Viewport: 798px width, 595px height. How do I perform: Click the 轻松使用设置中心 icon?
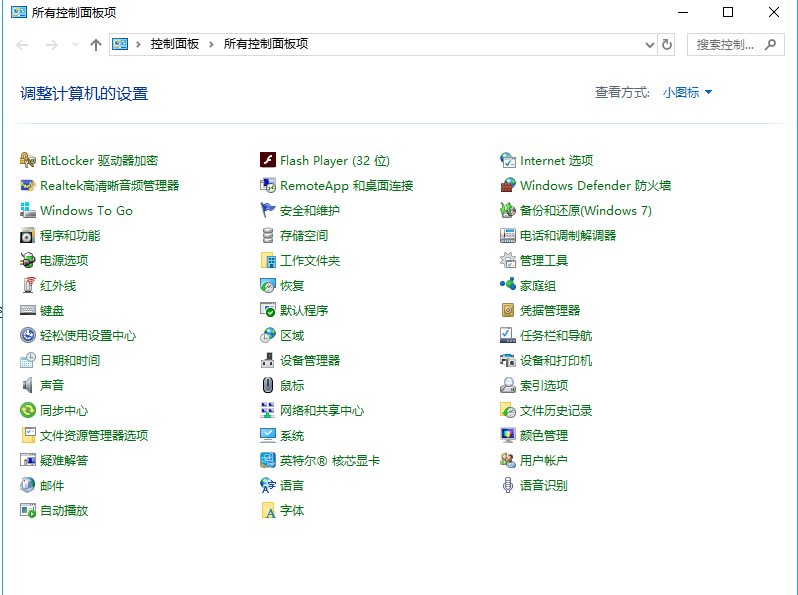pyautogui.click(x=27, y=335)
